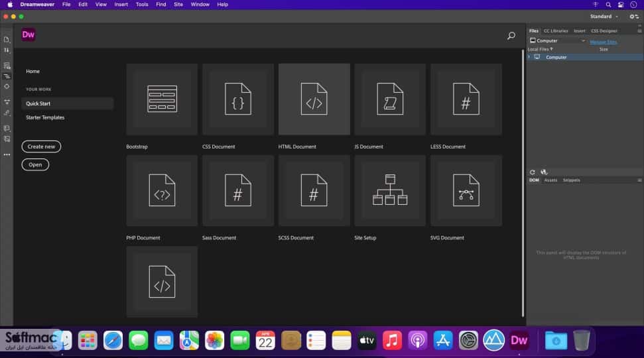
Task: Click the sync settings gear icon at top right
Action: (x=634, y=17)
